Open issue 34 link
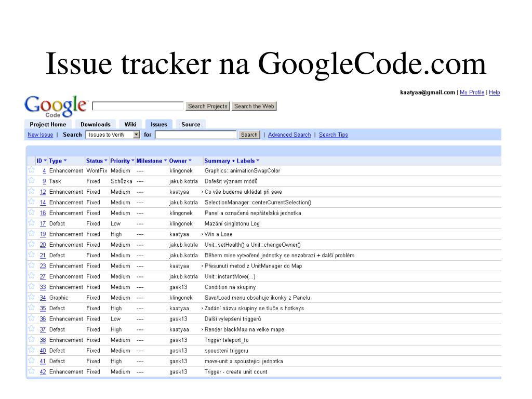Image resolution: width=532 pixels, height=399 pixels. (43, 298)
